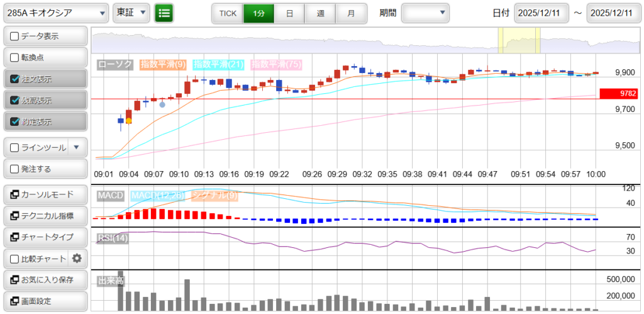Open カーソルモード popup window
644x314 pixels.
coord(45,194)
